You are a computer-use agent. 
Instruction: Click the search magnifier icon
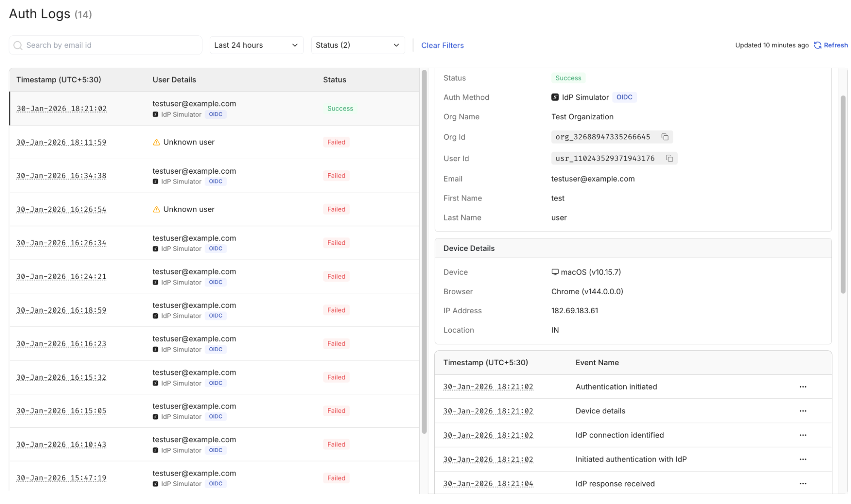[x=18, y=45]
